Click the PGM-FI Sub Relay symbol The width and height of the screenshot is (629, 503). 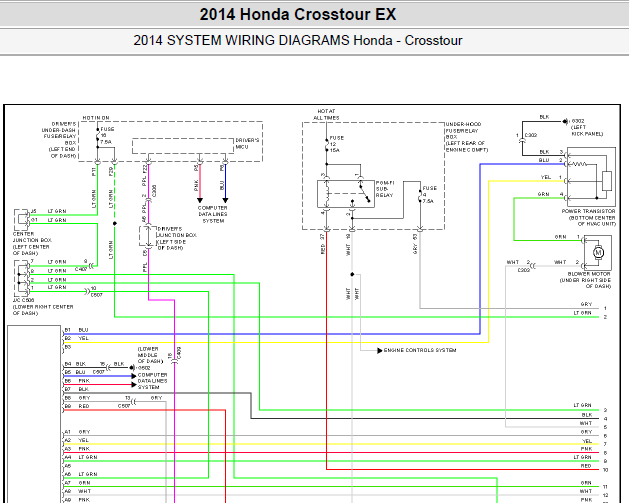pos(346,194)
